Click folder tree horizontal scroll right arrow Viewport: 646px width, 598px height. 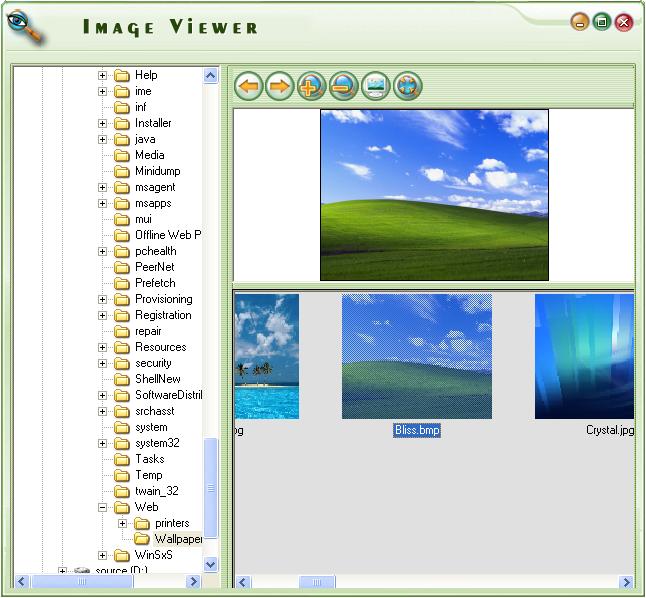pos(192,582)
